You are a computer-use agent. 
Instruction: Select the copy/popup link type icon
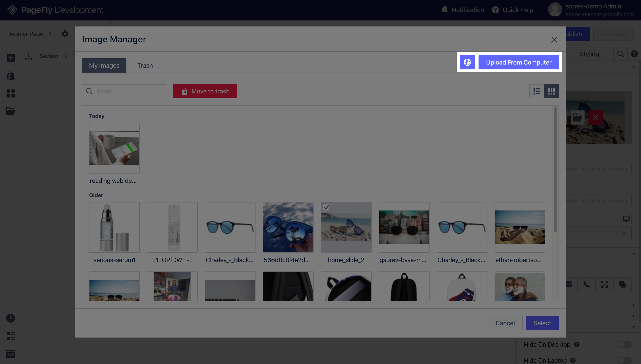pyautogui.click(x=622, y=284)
